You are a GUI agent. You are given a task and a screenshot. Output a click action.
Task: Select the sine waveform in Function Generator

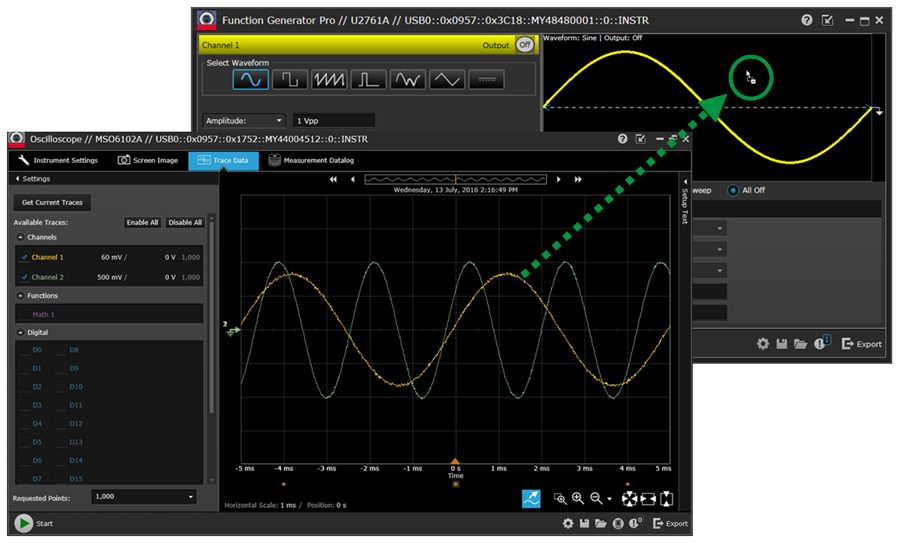251,79
